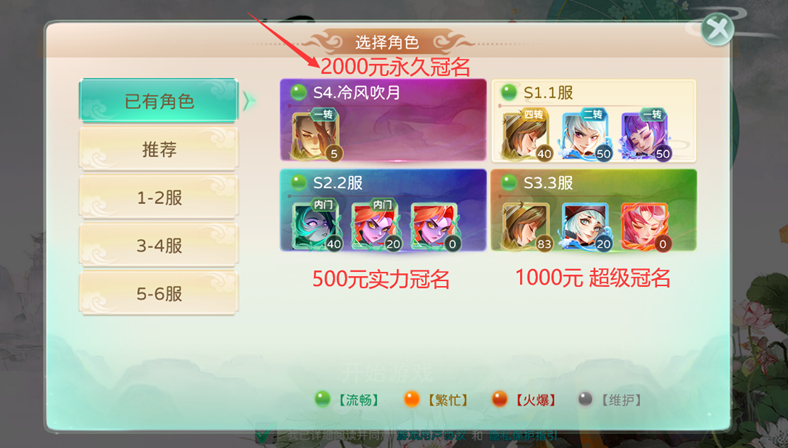The height and width of the screenshot is (448, 788).
Task: Select the level 83 character in S3.3服
Action: (x=527, y=225)
